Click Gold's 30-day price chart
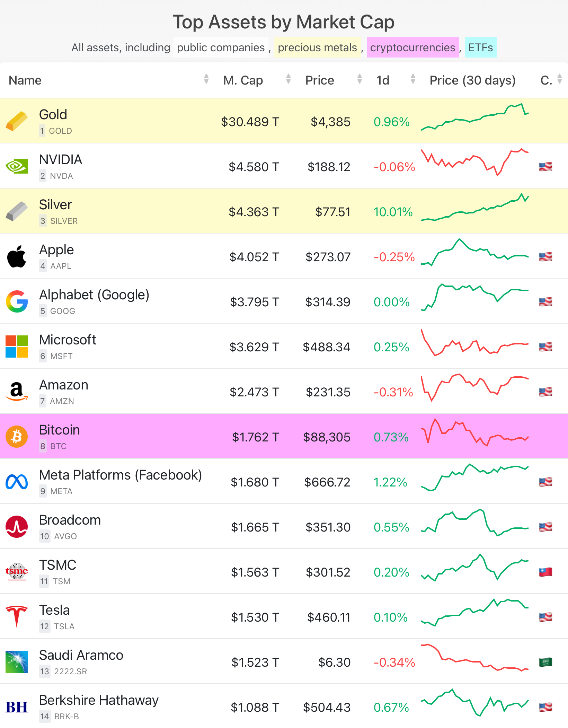The height and width of the screenshot is (728, 568). point(475,117)
